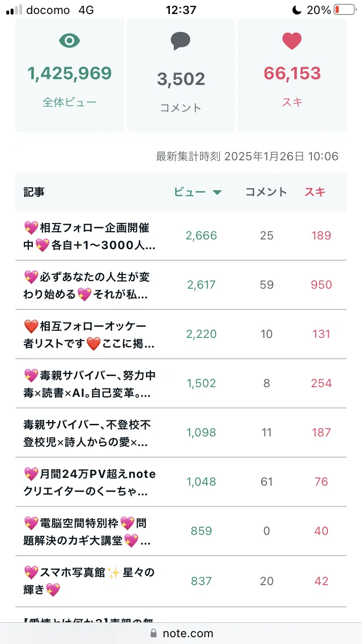Tap the note.com address bar
Viewport: 362px width, 644px height.
181,633
